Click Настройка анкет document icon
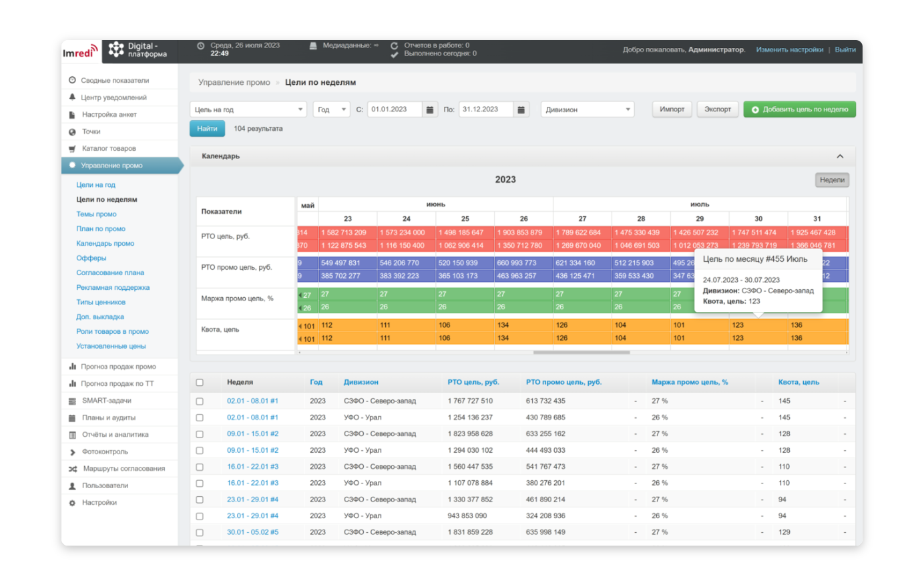Image resolution: width=924 pixels, height=585 pixels. (x=72, y=115)
